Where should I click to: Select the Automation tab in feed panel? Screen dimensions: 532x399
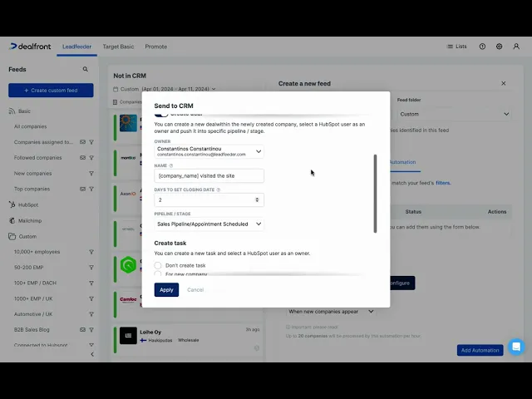tap(402, 162)
